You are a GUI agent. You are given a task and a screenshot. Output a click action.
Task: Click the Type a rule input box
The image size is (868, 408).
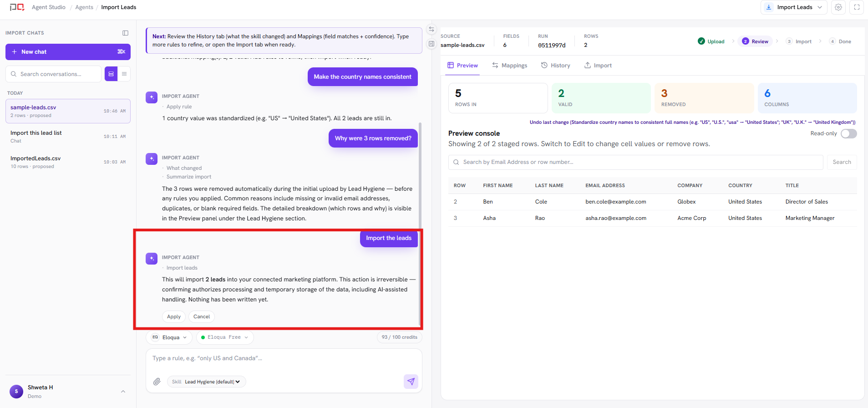pos(284,358)
